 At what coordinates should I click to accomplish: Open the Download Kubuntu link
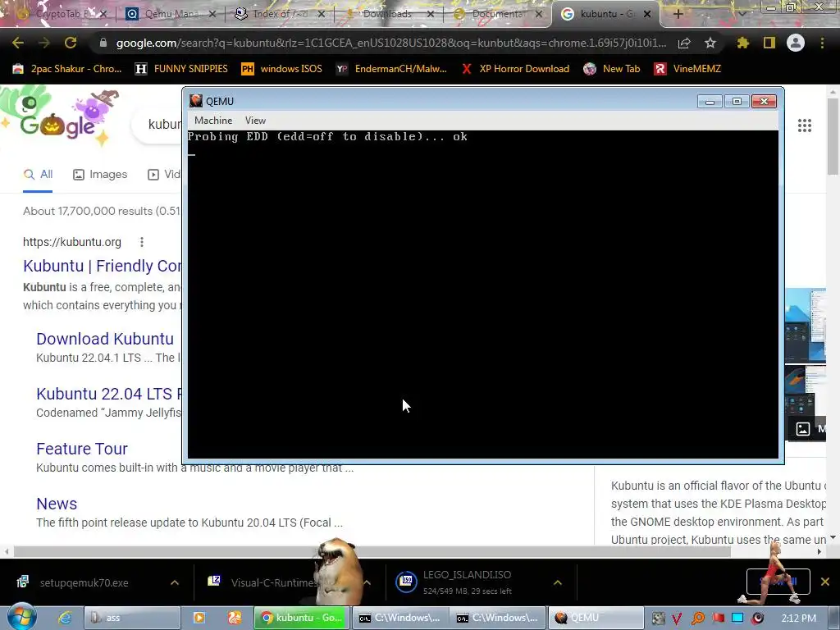pyautogui.click(x=105, y=339)
